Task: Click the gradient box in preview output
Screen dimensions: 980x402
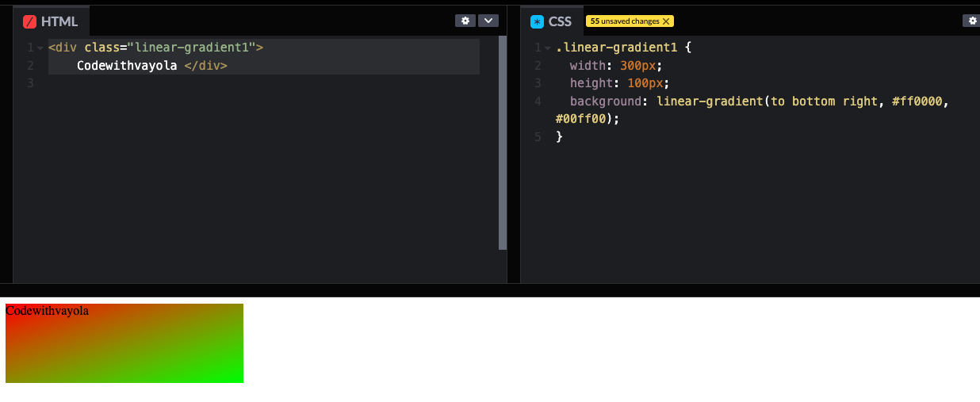Action: [124, 343]
